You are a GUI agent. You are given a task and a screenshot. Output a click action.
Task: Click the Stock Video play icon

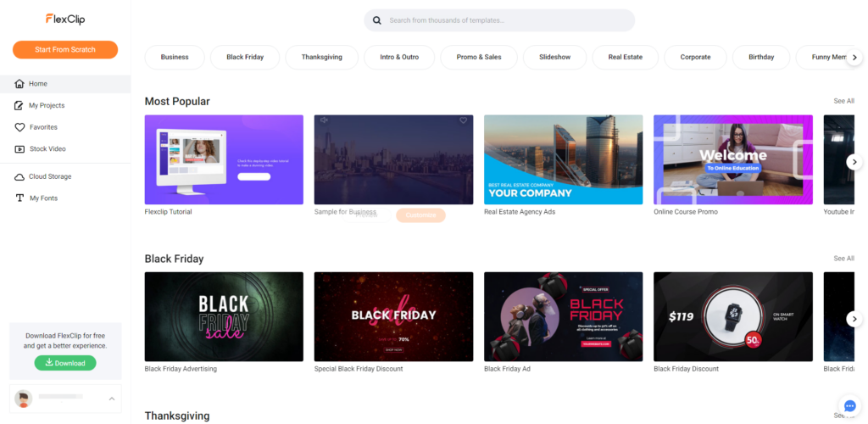[19, 149]
